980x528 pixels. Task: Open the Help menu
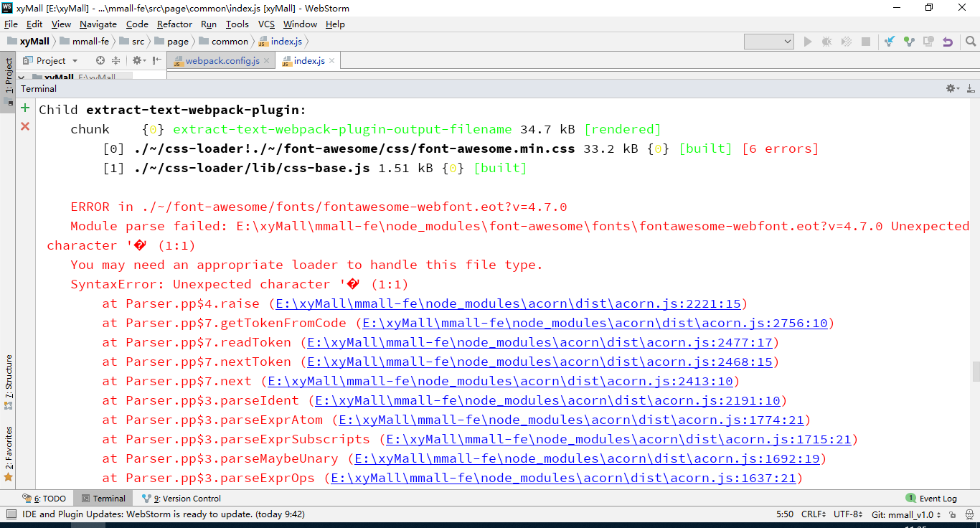tap(335, 24)
